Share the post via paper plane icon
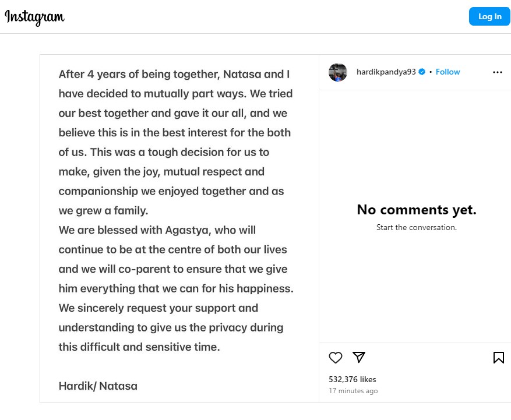511x420 pixels. click(359, 357)
